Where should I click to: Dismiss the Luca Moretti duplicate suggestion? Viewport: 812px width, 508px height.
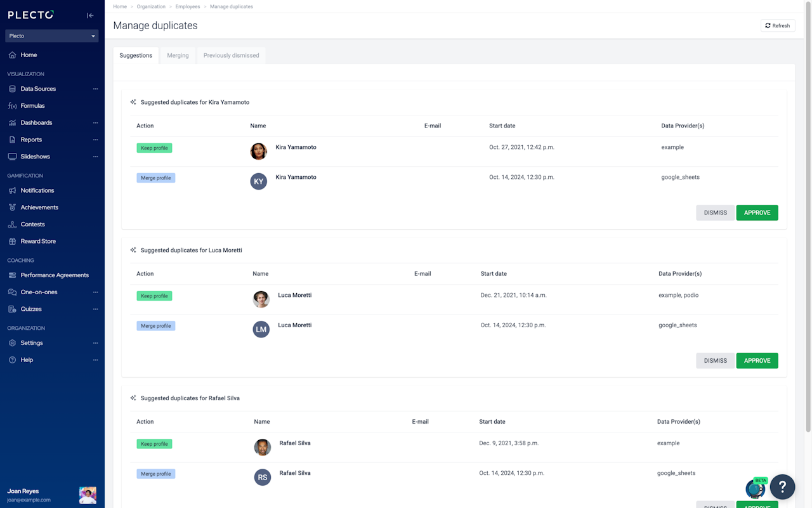click(x=715, y=361)
